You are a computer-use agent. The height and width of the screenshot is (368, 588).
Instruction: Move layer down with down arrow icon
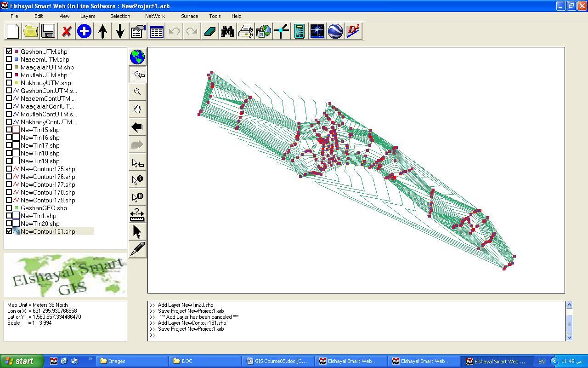[120, 31]
